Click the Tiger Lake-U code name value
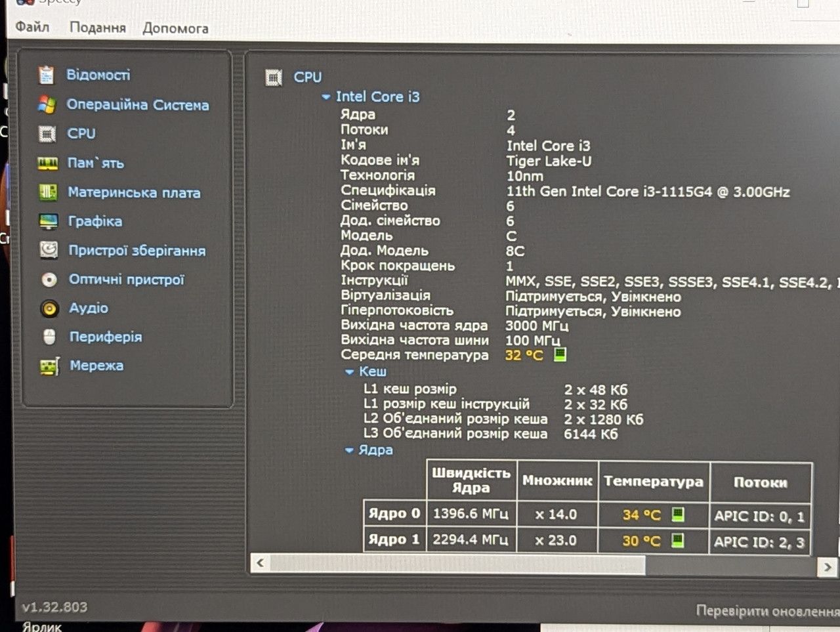The image size is (840, 632). (x=549, y=161)
